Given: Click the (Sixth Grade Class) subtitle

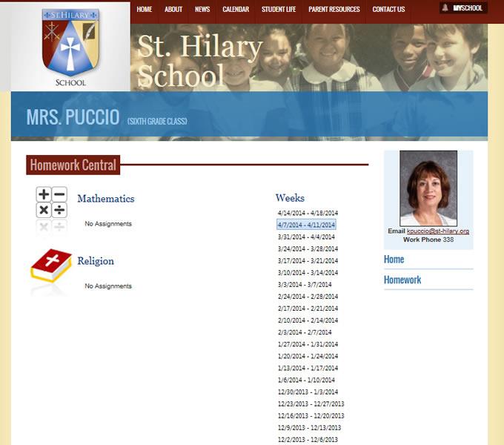Looking at the screenshot, I should 157,121.
